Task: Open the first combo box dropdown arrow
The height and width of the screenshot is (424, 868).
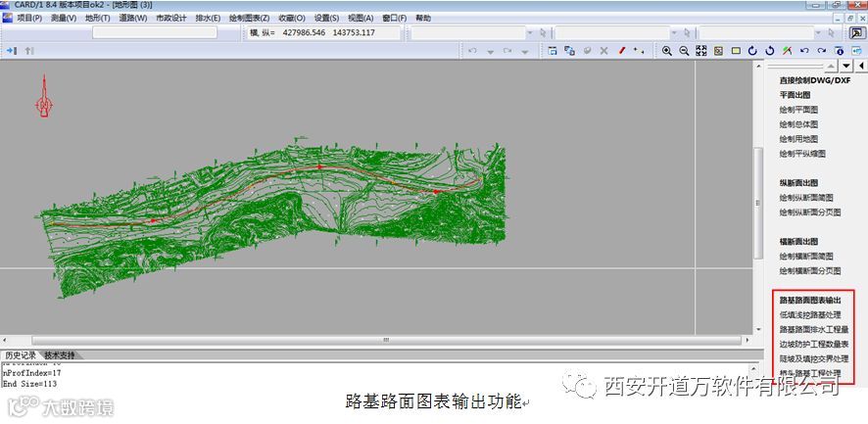Action: tap(530, 32)
